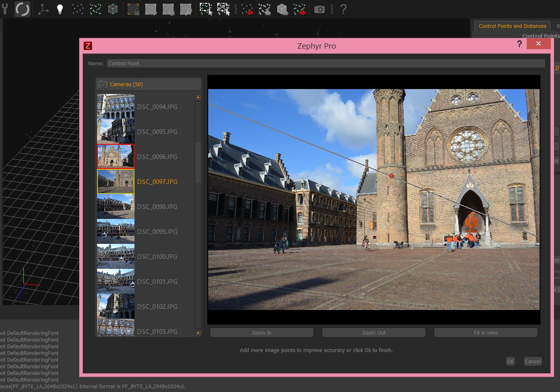
Task: Select the DSC_0096.JPG thumbnail
Action: click(116, 156)
